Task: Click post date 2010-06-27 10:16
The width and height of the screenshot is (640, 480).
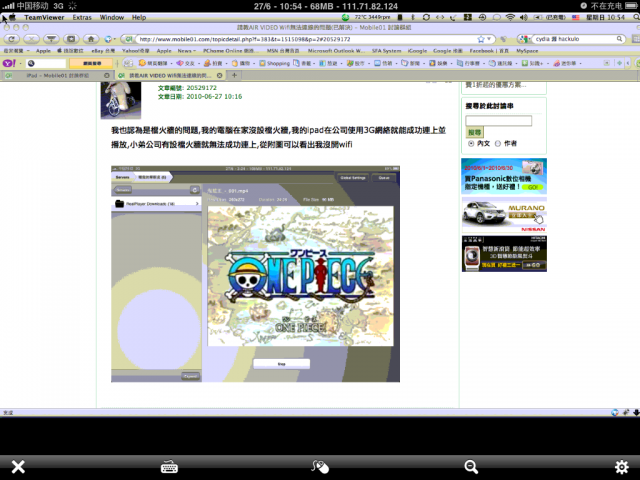Action: (x=214, y=97)
